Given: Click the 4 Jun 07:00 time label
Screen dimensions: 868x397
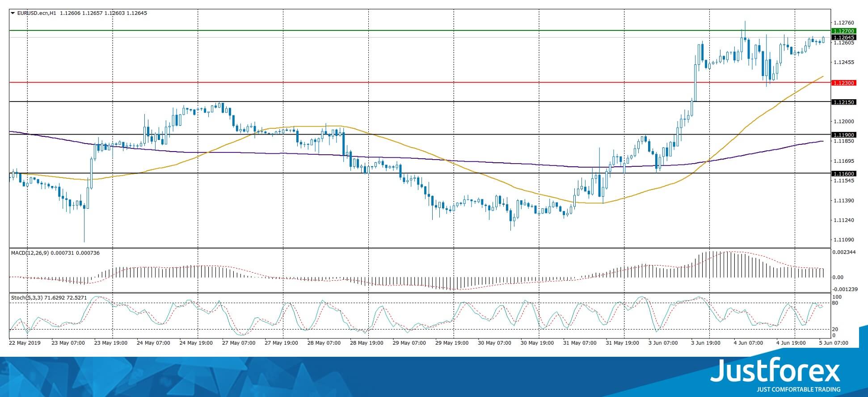Looking at the screenshot, I should point(749,343).
